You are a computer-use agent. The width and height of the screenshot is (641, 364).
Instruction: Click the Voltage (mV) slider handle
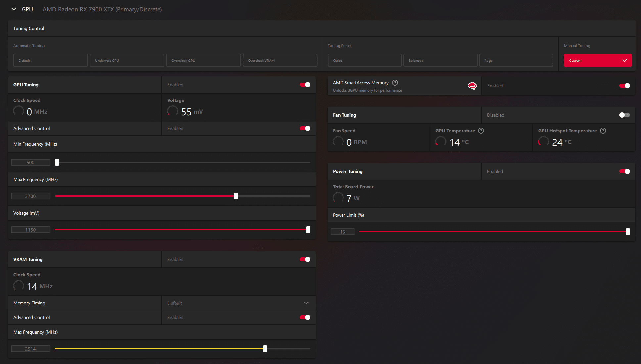[308, 230]
